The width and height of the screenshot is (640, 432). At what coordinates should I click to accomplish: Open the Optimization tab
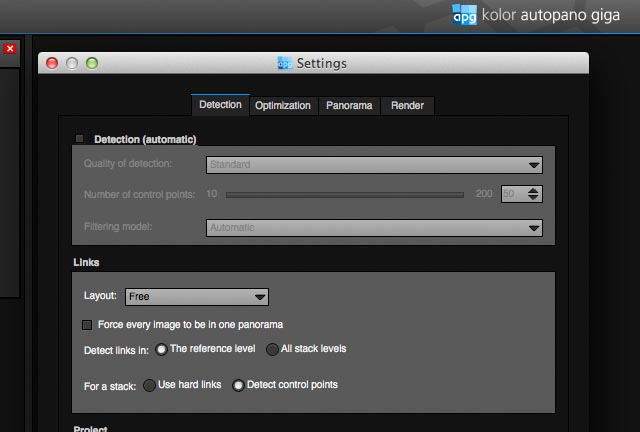pyautogui.click(x=283, y=106)
